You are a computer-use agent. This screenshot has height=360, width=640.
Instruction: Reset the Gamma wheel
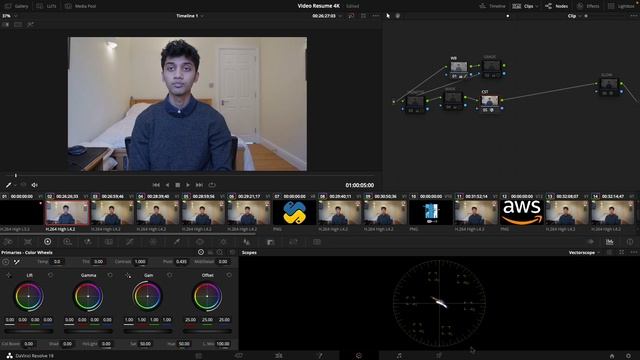(x=110, y=275)
